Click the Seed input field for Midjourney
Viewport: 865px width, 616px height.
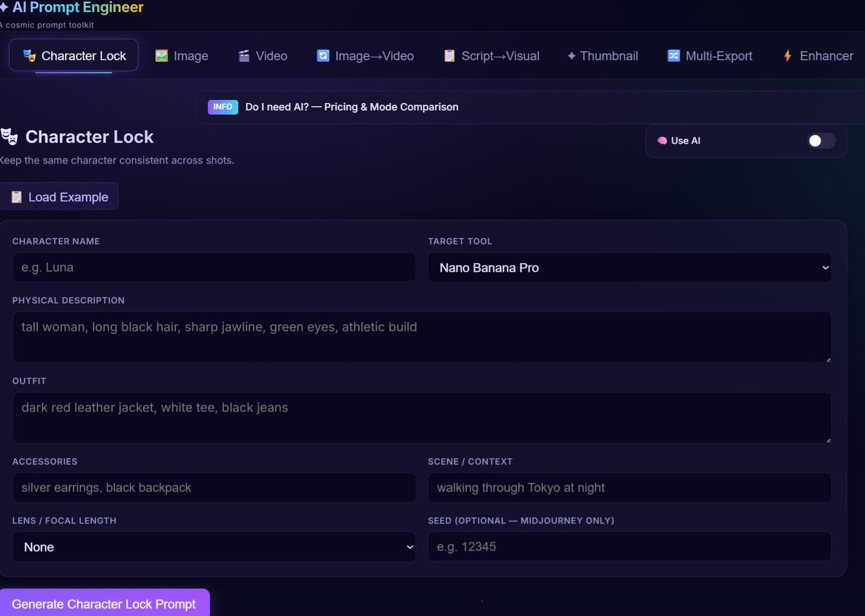(x=630, y=547)
